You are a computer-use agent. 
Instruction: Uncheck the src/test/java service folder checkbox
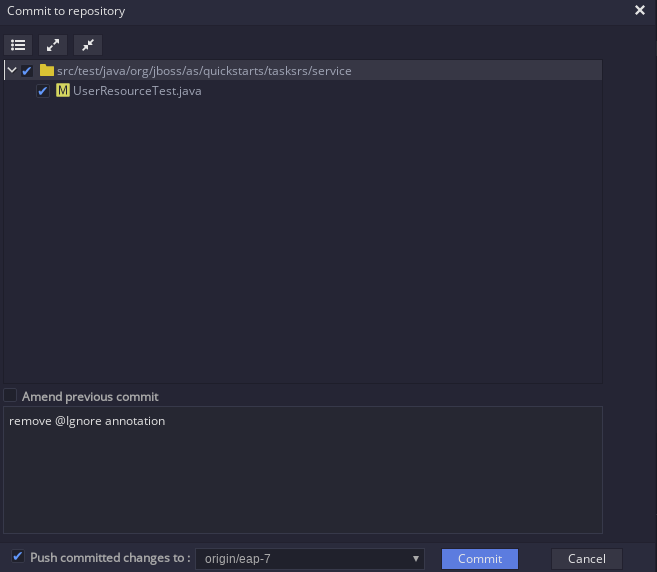27,70
